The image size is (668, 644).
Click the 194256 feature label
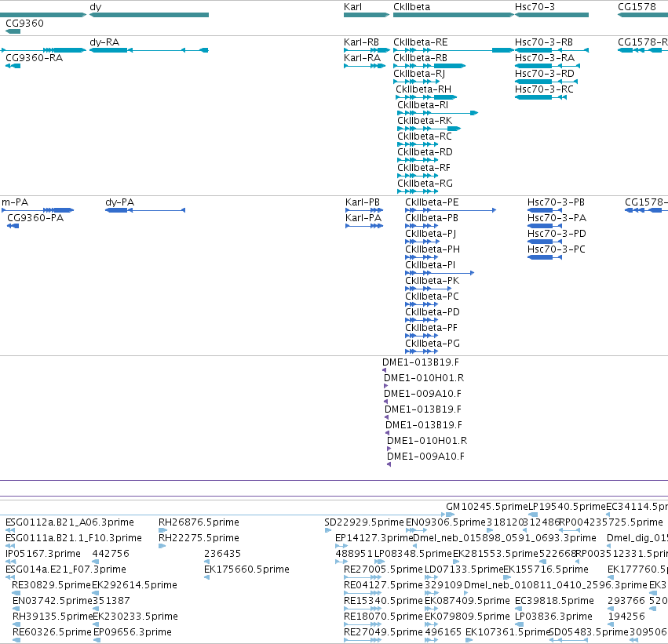point(626,617)
